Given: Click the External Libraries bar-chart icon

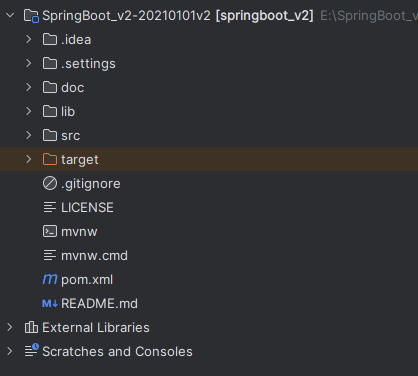Looking at the screenshot, I should (x=31, y=327).
